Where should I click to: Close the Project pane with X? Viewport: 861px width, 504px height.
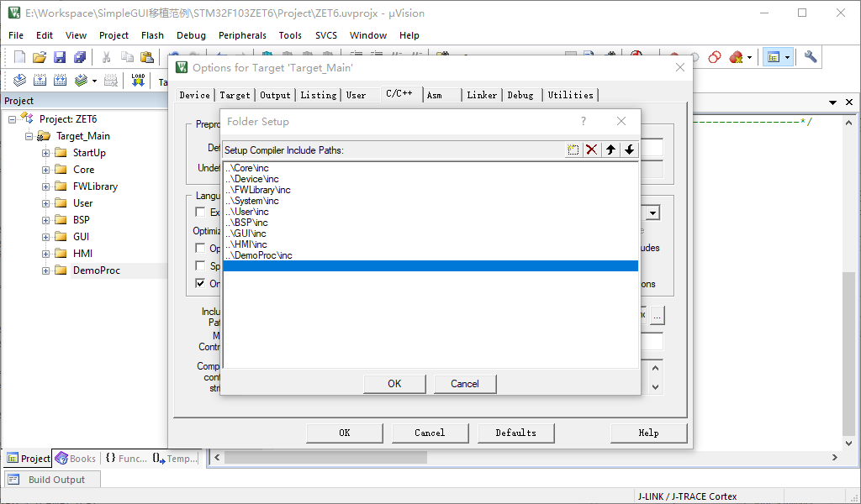tap(849, 102)
